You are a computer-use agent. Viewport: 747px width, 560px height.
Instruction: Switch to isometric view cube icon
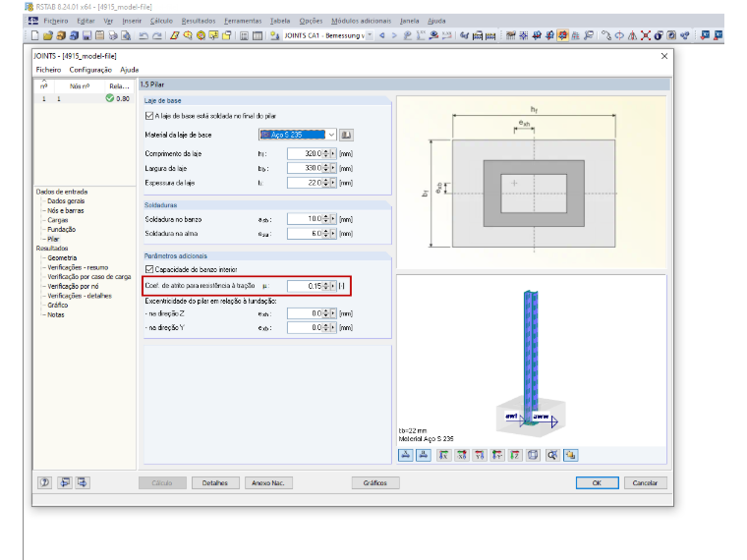[533, 455]
